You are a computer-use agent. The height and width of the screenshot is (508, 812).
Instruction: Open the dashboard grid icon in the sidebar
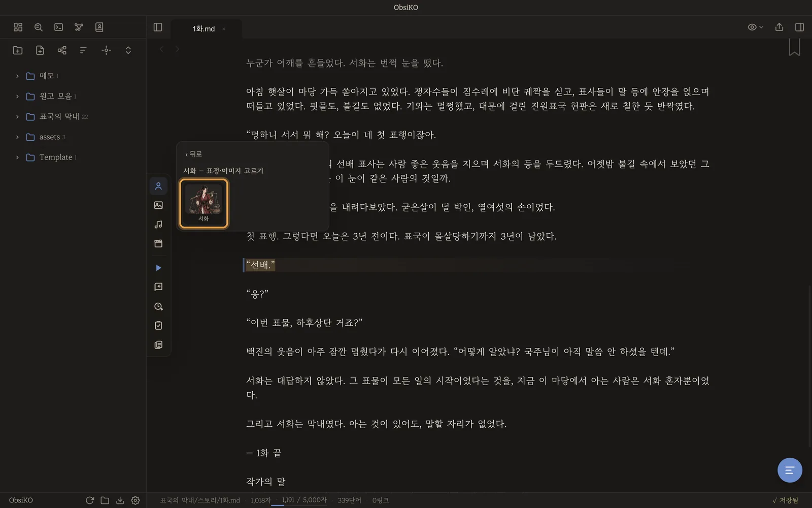click(18, 27)
